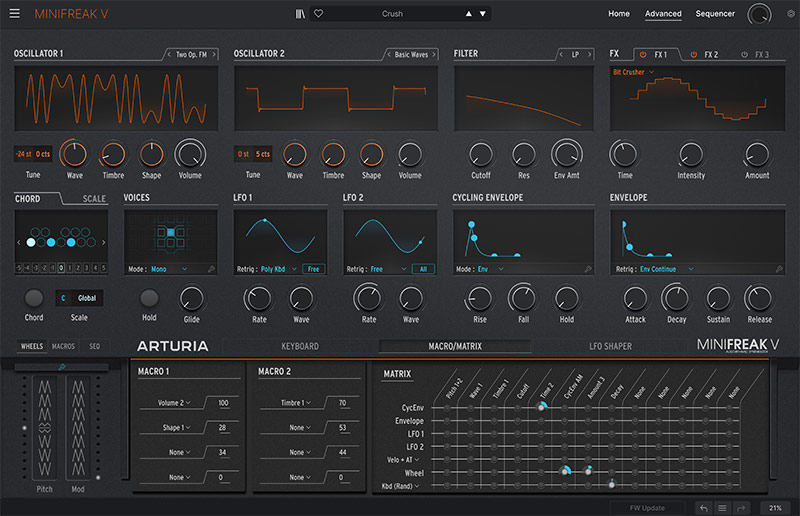Open the edit history list icon
Viewport: 800px width, 516px height.
(723, 508)
